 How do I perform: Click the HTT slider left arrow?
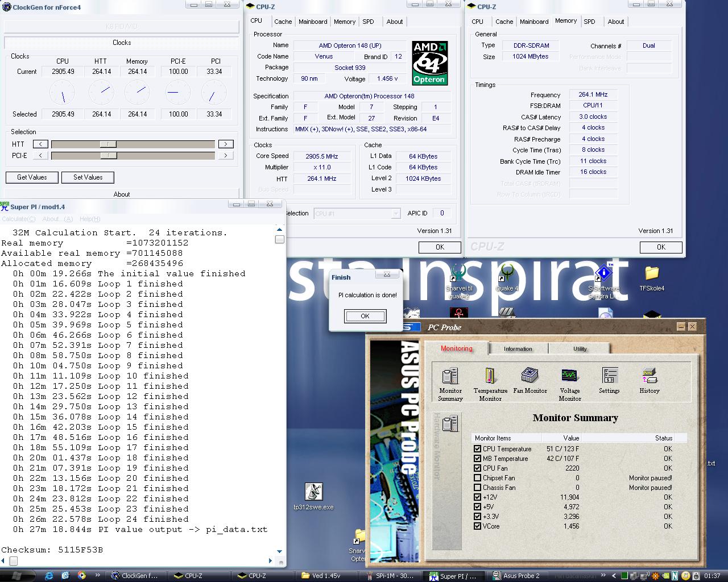pos(40,144)
